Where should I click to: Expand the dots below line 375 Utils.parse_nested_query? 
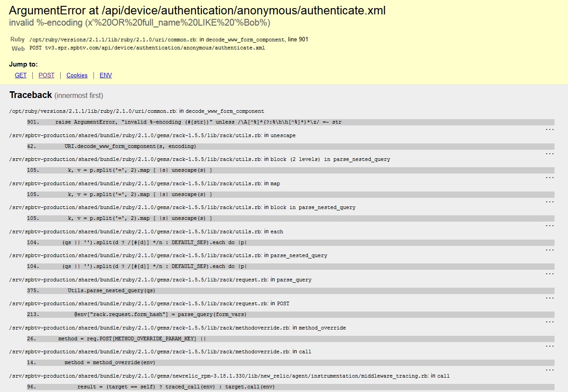click(550, 298)
